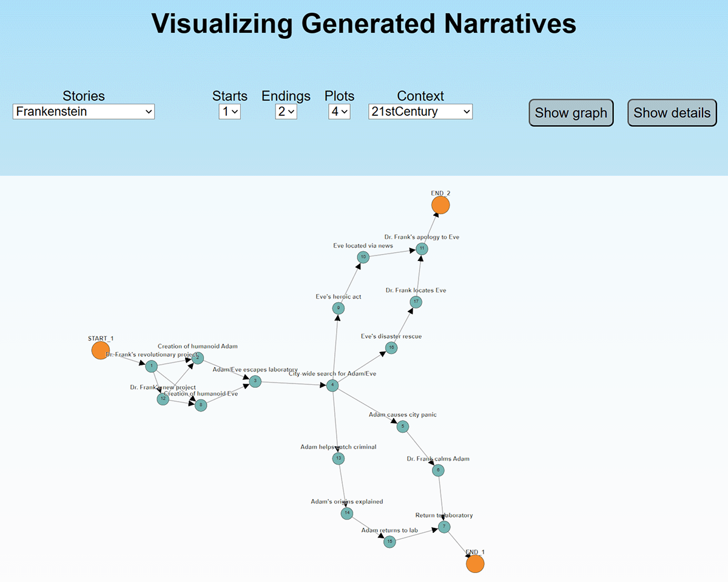Image resolution: width=728 pixels, height=582 pixels.
Task: Select the 'Adam/Eve escapes laboratory' node
Action: 255,381
